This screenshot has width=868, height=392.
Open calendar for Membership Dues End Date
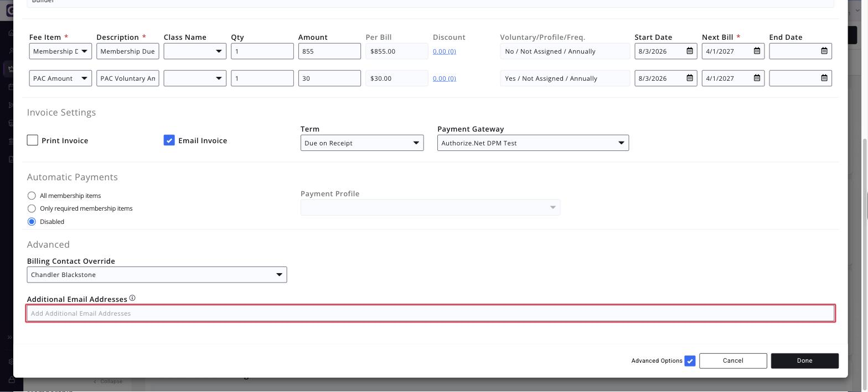[824, 51]
